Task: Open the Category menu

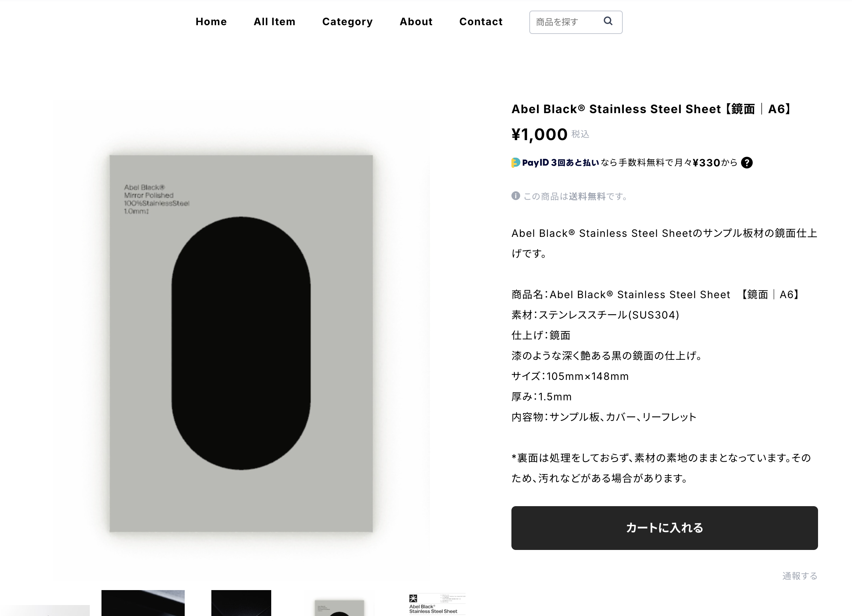Action: pos(348,22)
